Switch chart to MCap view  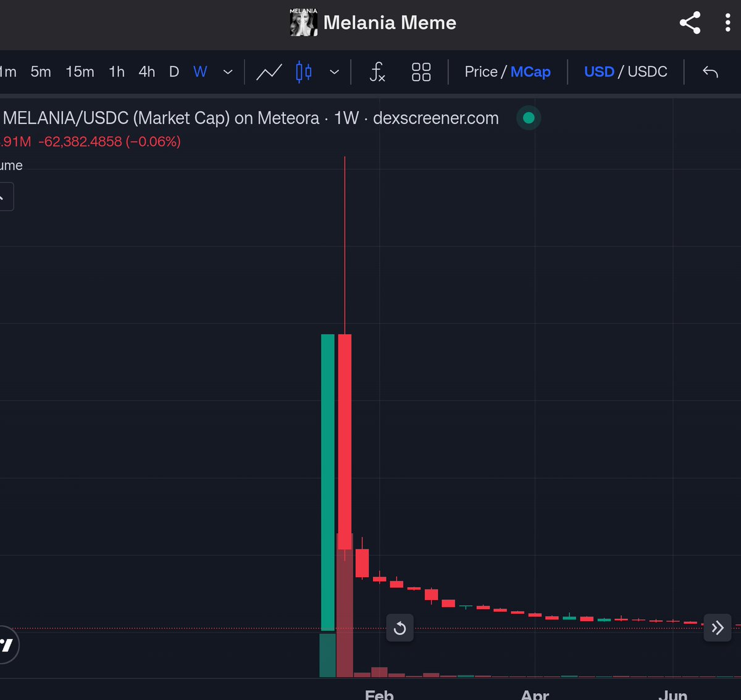(x=530, y=72)
